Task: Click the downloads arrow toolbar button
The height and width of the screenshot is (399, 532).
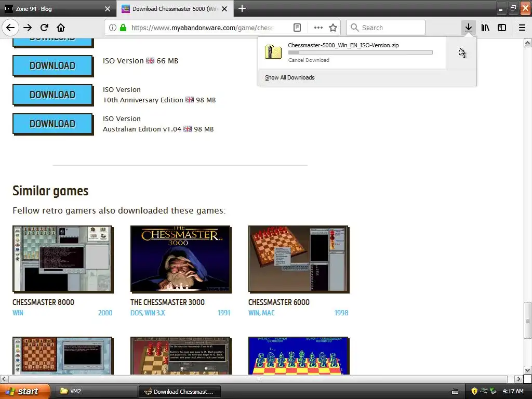Action: 468,28
